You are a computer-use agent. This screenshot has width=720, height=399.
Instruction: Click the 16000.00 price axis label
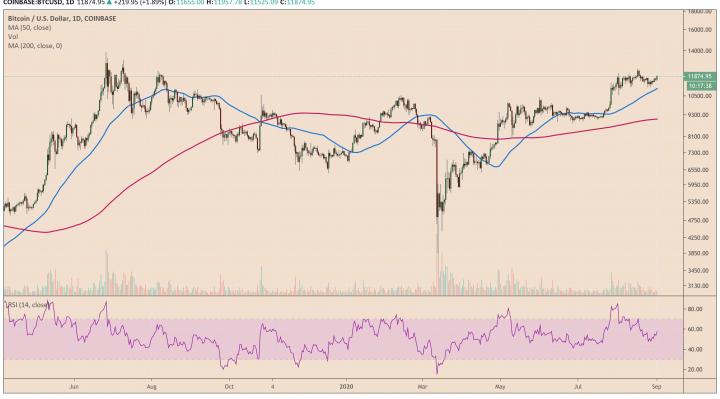click(x=700, y=30)
